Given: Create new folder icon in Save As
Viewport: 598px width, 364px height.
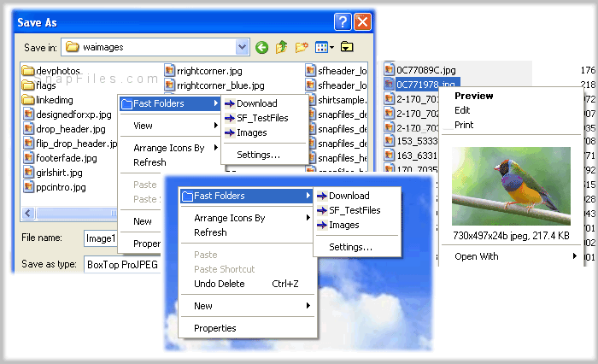Looking at the screenshot, I should pyautogui.click(x=302, y=47).
